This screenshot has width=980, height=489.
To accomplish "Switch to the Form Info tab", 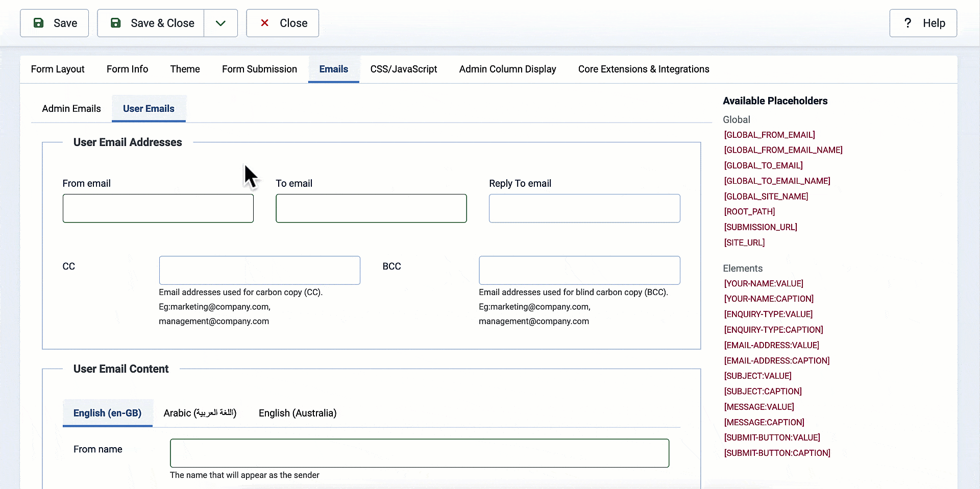I will click(127, 69).
